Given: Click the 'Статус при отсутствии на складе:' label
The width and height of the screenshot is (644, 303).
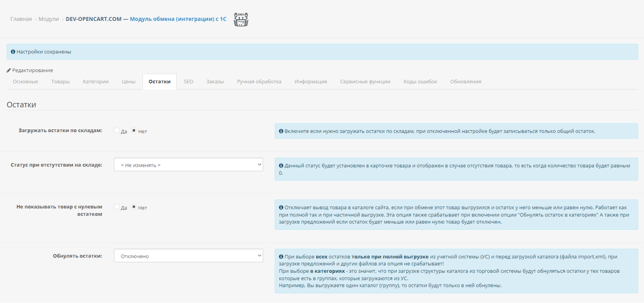Looking at the screenshot, I should 56,165.
